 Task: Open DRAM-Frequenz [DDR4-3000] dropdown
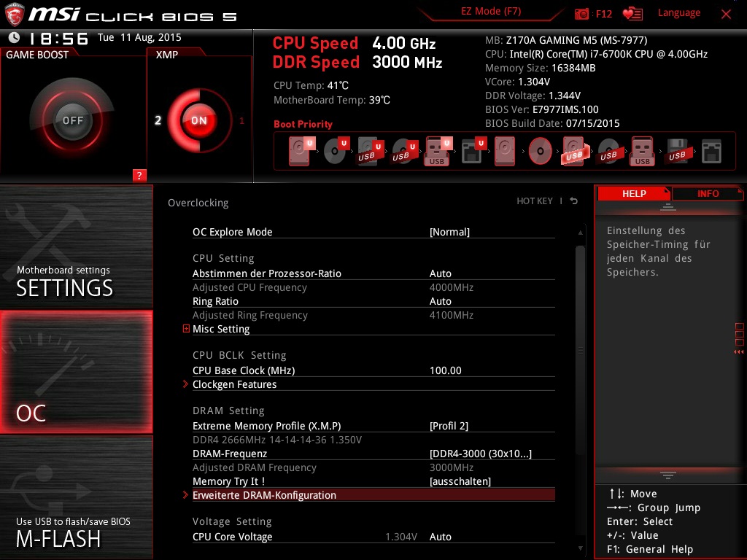point(480,454)
